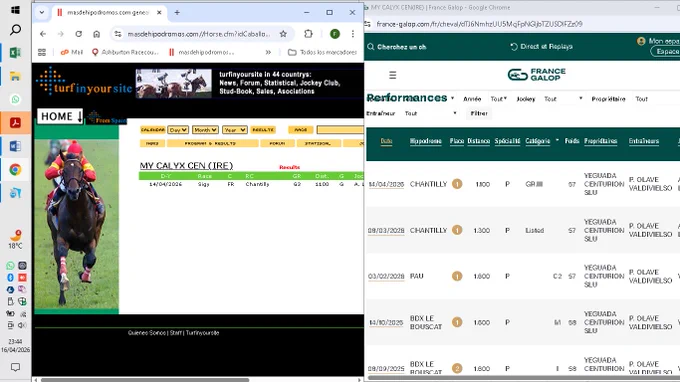Open Direct et Replays link
The height and width of the screenshot is (382, 680).
[541, 46]
